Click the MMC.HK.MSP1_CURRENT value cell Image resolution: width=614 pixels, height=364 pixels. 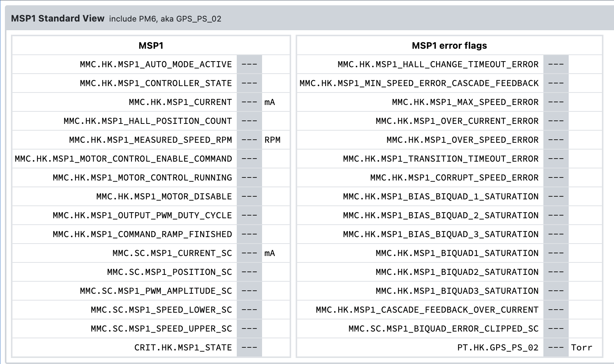coord(249,102)
